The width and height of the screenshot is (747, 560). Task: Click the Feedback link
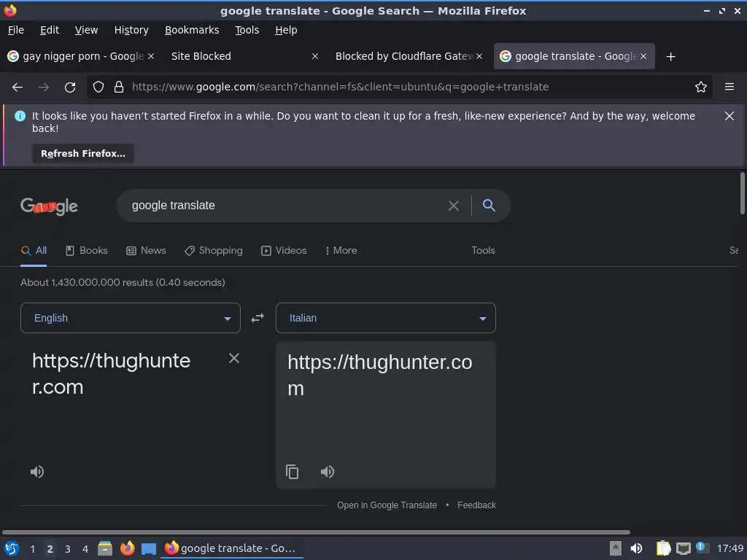476,505
